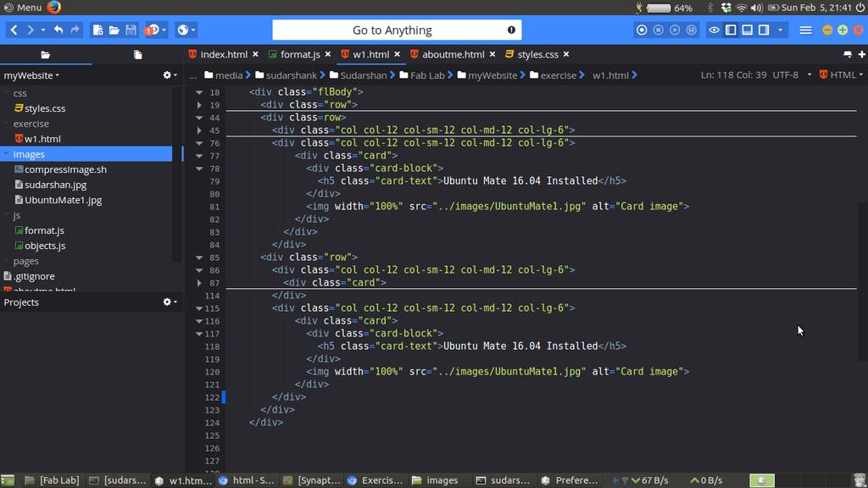
Task: Create a new file with toolbar icon
Action: click(x=97, y=30)
